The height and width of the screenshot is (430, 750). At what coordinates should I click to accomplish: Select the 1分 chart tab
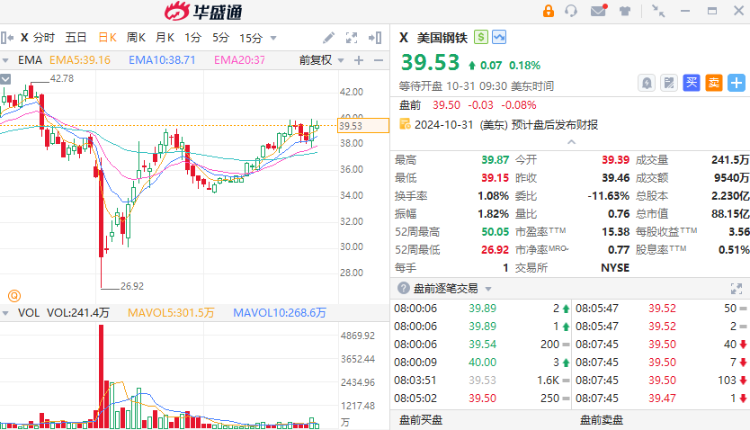[x=193, y=38]
